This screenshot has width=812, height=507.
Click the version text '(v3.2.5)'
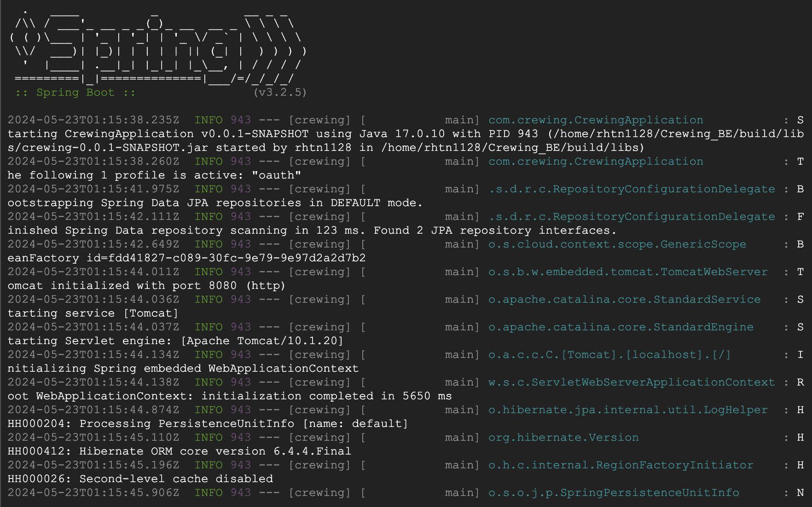[280, 92]
